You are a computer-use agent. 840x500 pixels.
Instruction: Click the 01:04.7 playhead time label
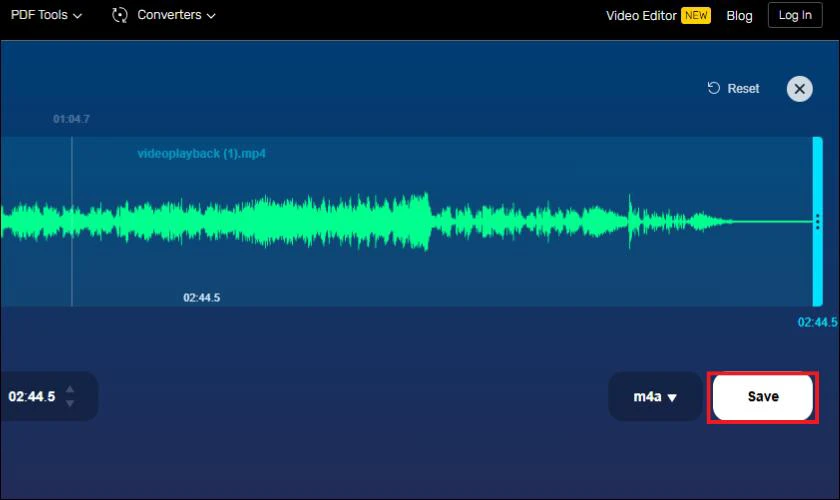pyautogui.click(x=71, y=119)
